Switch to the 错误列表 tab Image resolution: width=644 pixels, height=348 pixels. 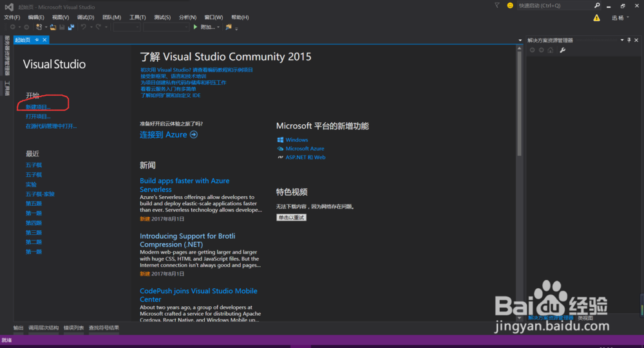click(73, 327)
